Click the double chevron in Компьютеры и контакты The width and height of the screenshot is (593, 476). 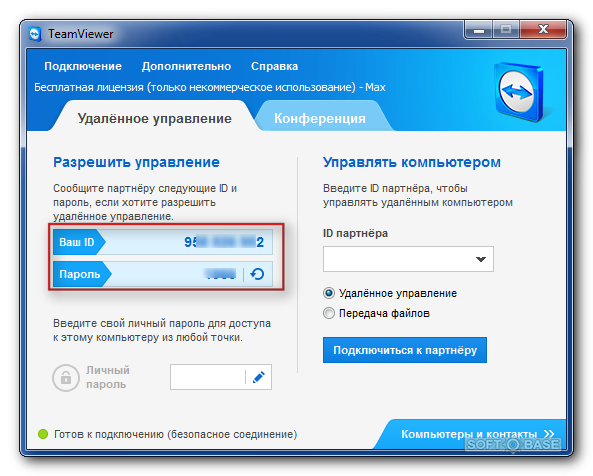549,434
